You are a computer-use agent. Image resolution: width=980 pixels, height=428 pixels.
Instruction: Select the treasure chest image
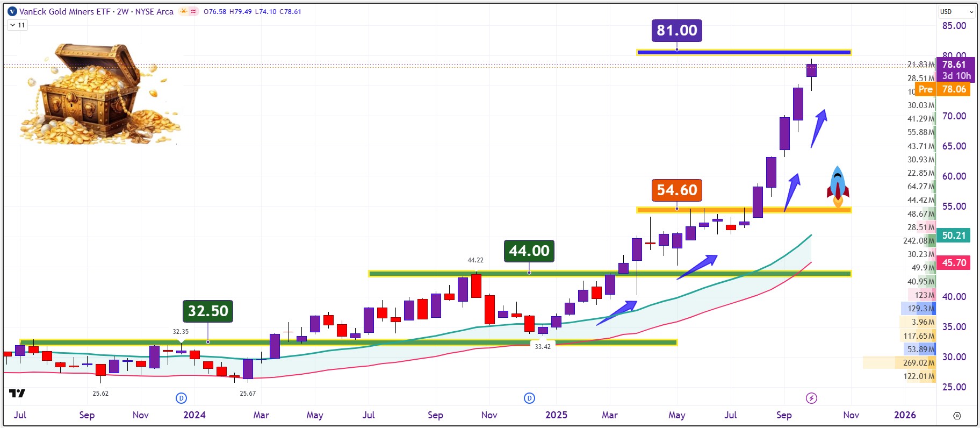coord(99,94)
